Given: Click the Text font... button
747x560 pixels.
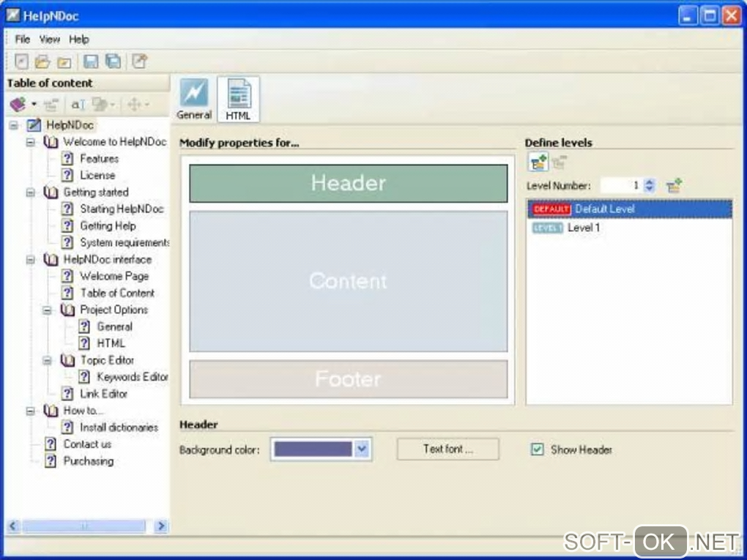Looking at the screenshot, I should tap(447, 449).
